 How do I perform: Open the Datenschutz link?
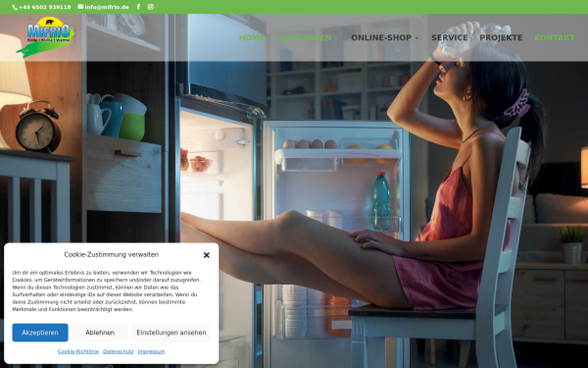(119, 352)
